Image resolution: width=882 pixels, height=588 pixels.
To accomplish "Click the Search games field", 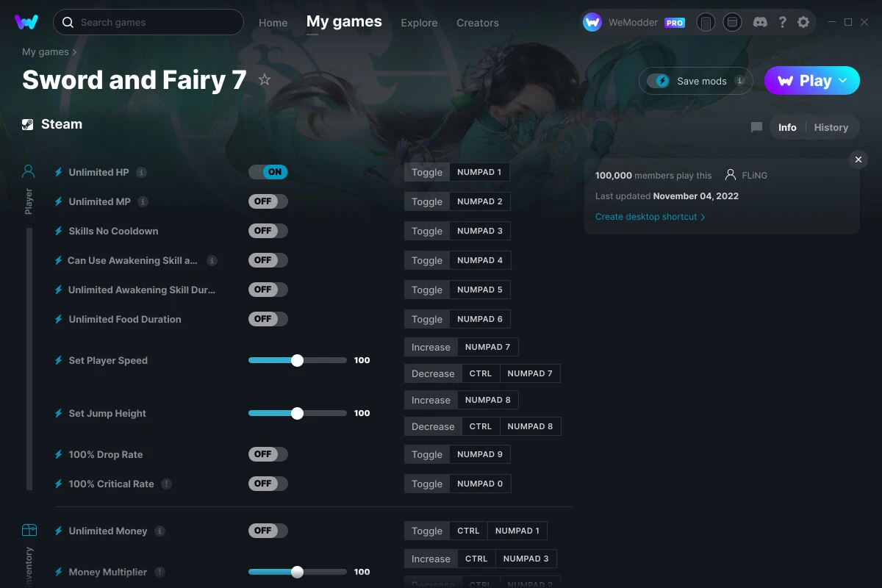I will [147, 22].
